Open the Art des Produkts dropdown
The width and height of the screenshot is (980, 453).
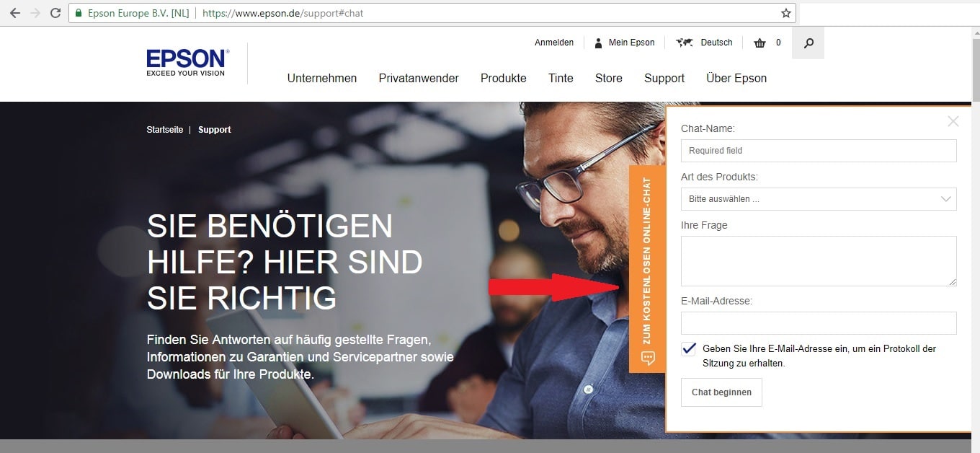pyautogui.click(x=819, y=199)
